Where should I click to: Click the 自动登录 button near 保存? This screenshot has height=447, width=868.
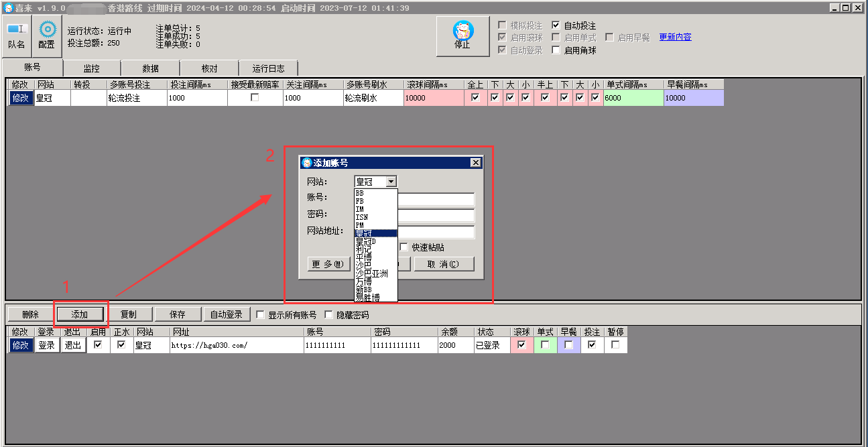pyautogui.click(x=227, y=314)
